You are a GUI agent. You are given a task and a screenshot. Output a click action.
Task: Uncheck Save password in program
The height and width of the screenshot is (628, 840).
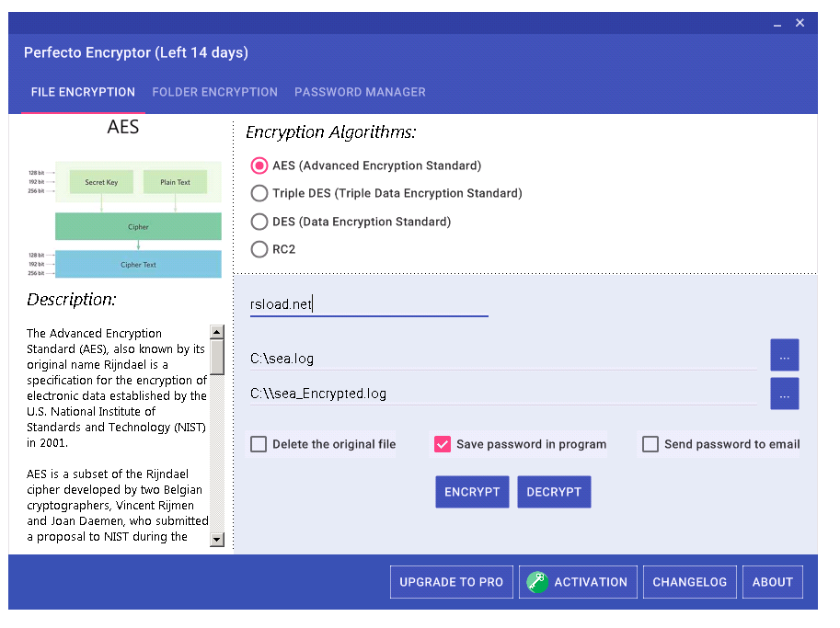click(x=443, y=445)
